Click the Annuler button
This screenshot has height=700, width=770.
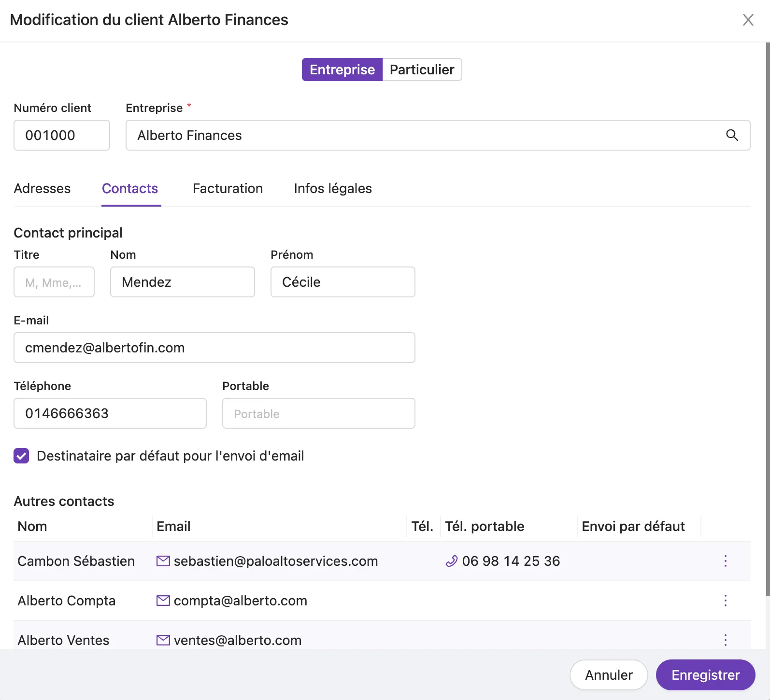point(609,675)
